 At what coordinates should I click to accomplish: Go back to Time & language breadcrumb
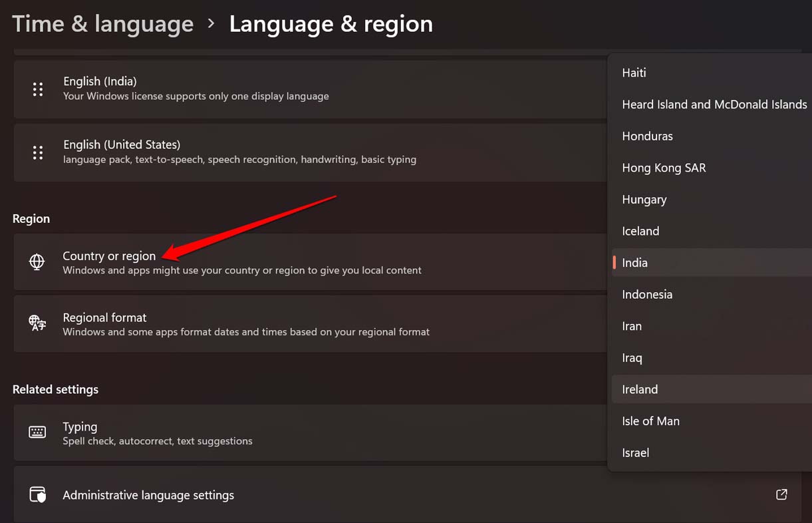(103, 24)
